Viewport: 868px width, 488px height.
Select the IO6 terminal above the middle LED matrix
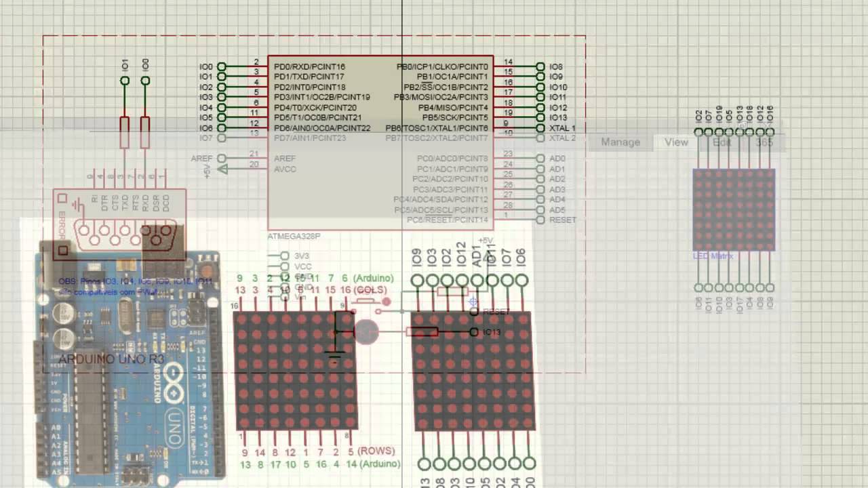point(521,280)
